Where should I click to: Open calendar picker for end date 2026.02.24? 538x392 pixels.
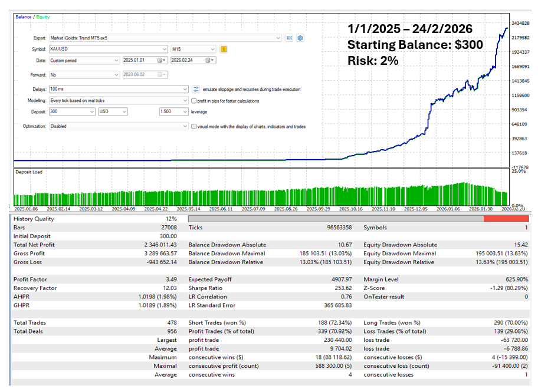point(209,60)
